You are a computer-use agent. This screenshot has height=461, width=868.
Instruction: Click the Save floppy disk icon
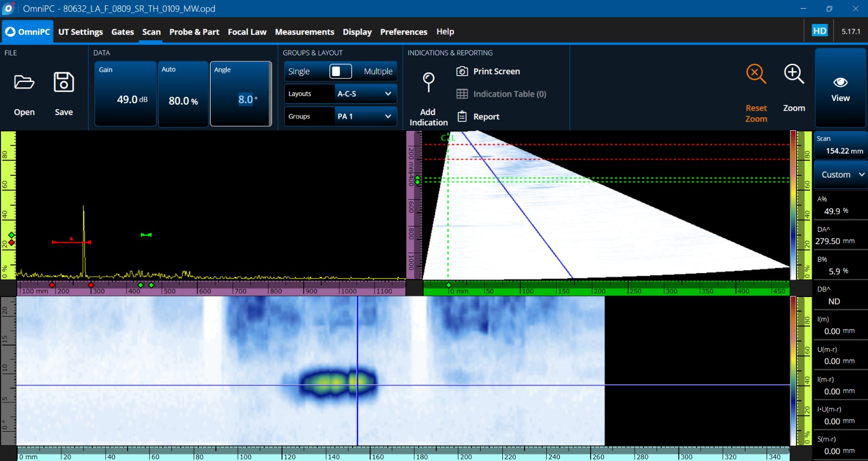point(63,83)
